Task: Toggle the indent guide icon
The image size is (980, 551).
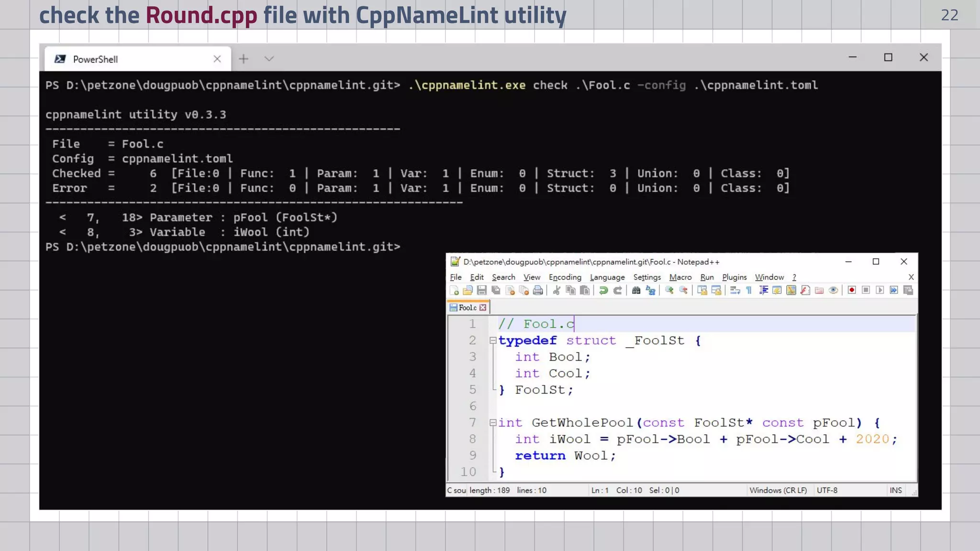Action: pos(763,290)
